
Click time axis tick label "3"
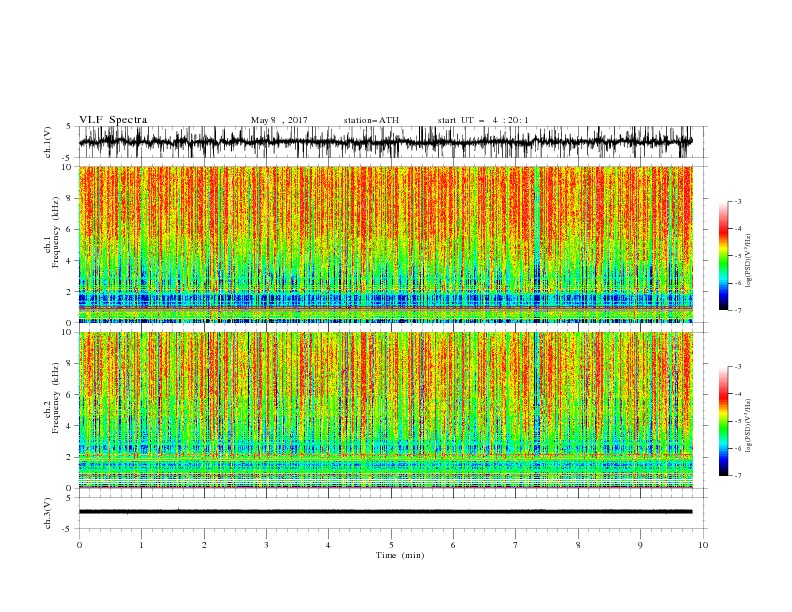pos(266,545)
